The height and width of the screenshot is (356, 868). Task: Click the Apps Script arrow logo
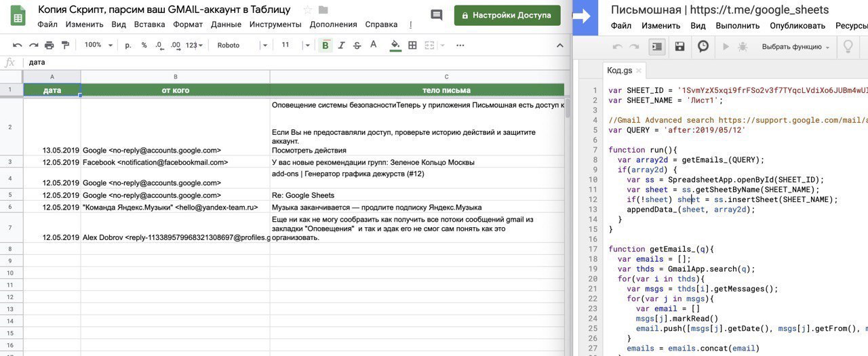coord(583,16)
